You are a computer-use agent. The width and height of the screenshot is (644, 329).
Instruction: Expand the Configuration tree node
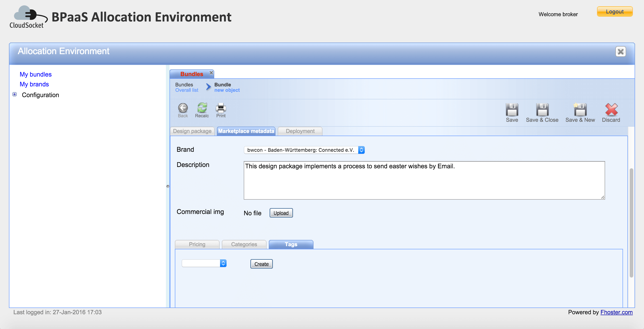tap(15, 95)
